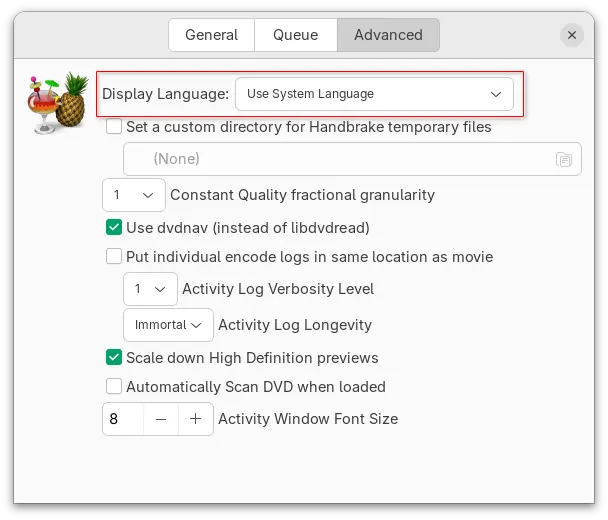Image resolution: width=608 pixels, height=520 pixels.
Task: Expand Constant Quality fractional granularity dropdown
Action: click(x=134, y=195)
